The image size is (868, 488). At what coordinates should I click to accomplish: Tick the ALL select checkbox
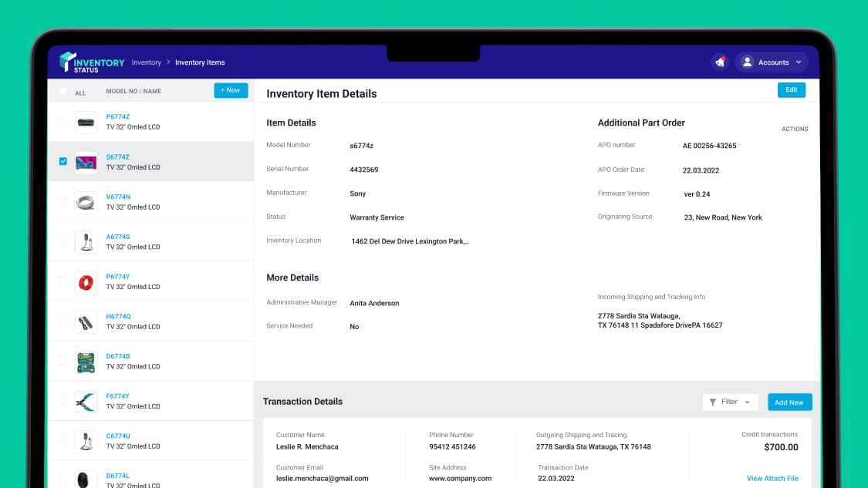point(63,91)
